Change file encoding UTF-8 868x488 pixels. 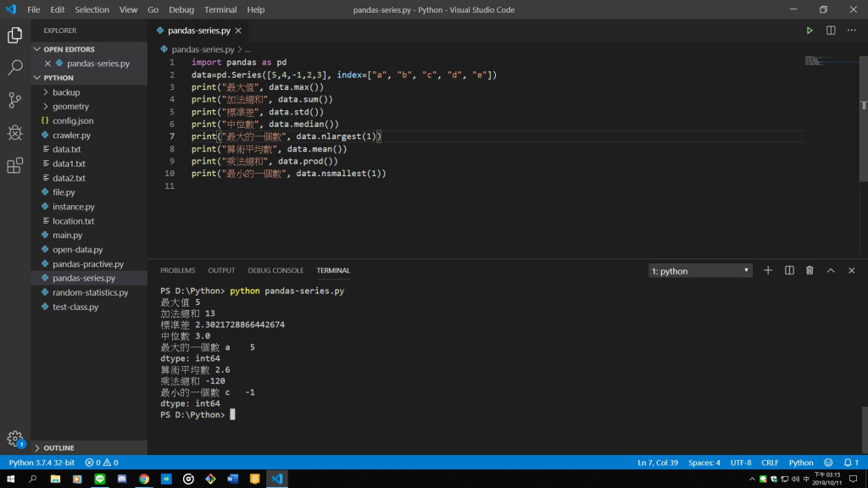click(741, 463)
